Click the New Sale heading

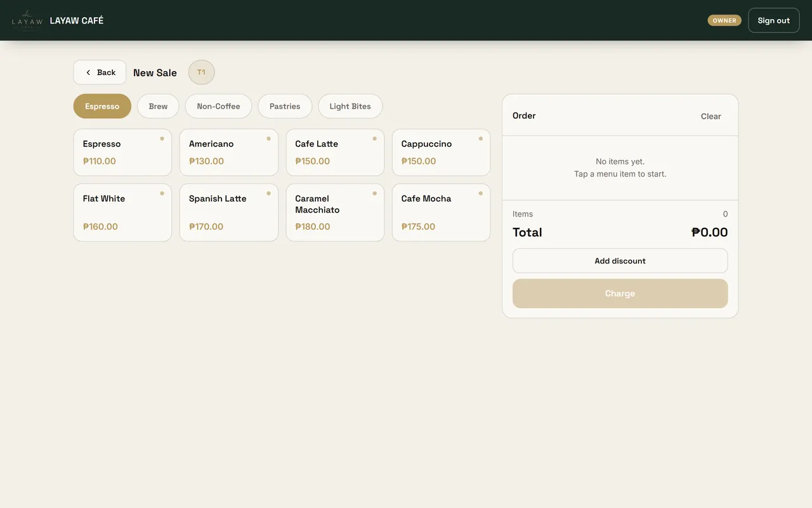[155, 73]
